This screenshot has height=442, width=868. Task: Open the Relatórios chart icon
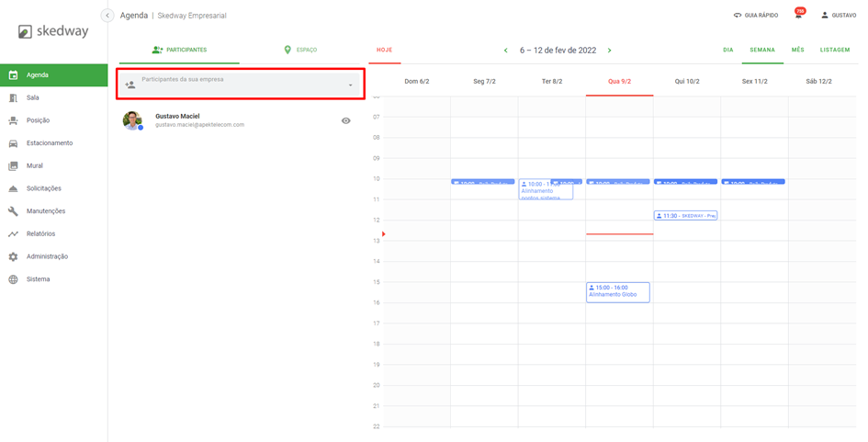pyautogui.click(x=13, y=234)
